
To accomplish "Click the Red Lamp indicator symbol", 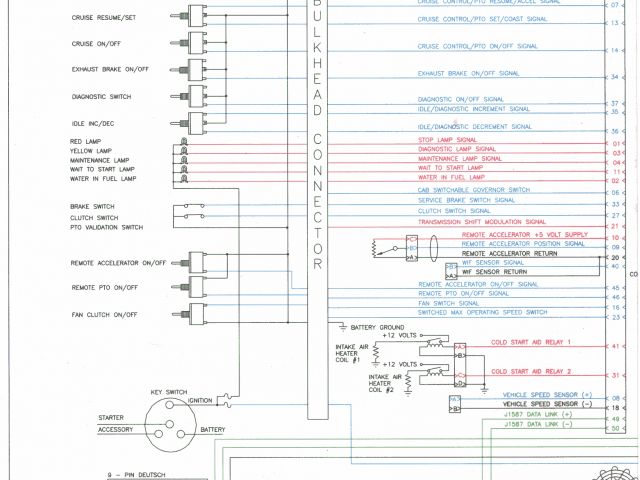I will coord(187,143).
